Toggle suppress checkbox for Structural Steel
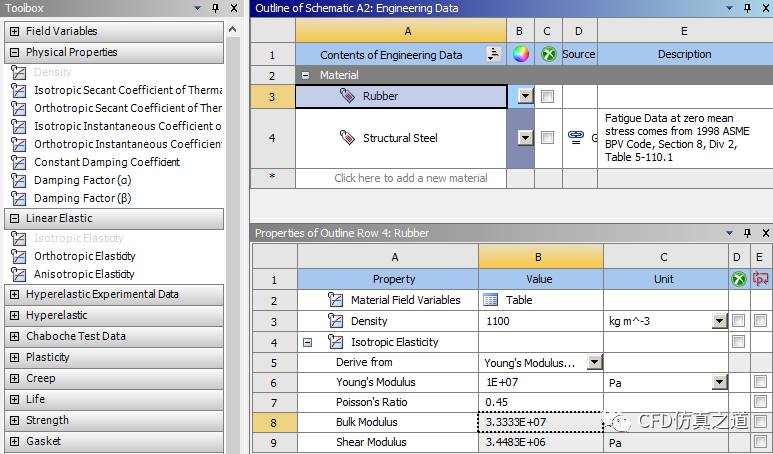Viewport: 773px width, 454px height. pos(547,138)
